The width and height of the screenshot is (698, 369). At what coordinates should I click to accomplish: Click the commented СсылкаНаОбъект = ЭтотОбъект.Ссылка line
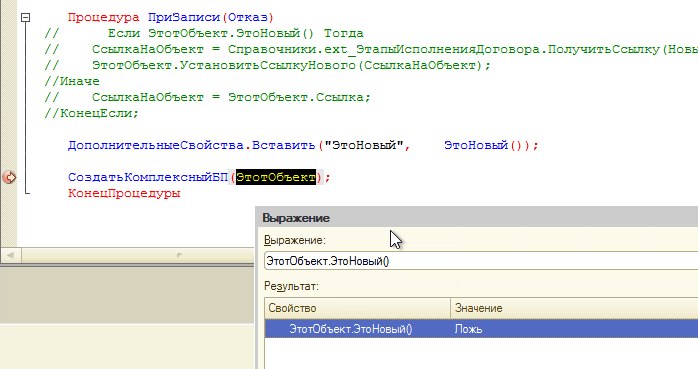pos(207,97)
